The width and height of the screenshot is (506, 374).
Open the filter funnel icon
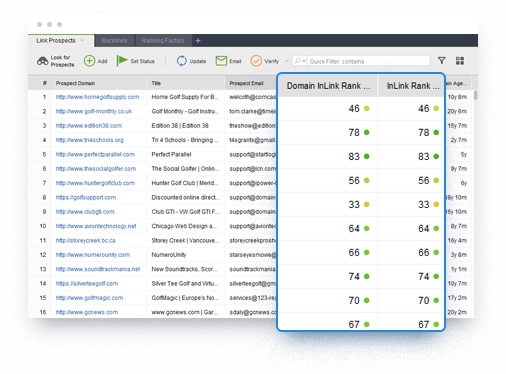coord(442,61)
